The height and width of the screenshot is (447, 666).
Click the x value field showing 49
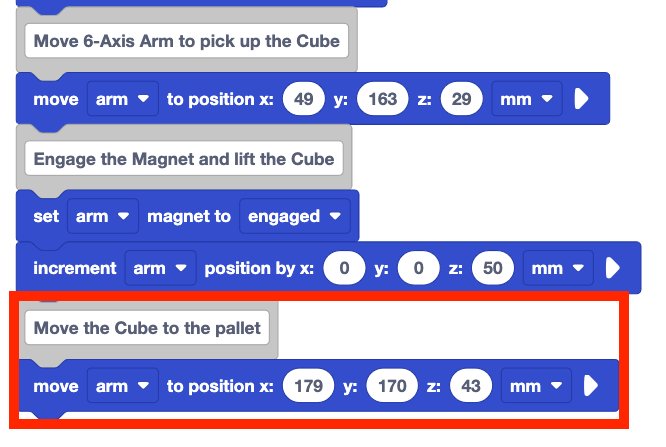click(305, 99)
